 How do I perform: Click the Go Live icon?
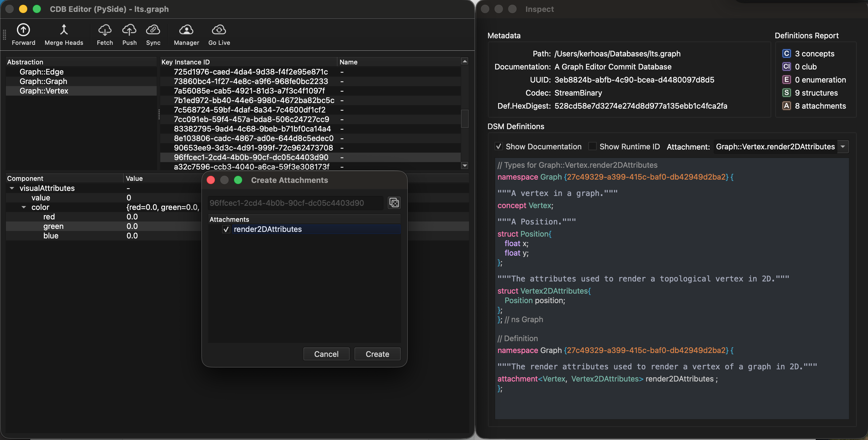click(219, 30)
